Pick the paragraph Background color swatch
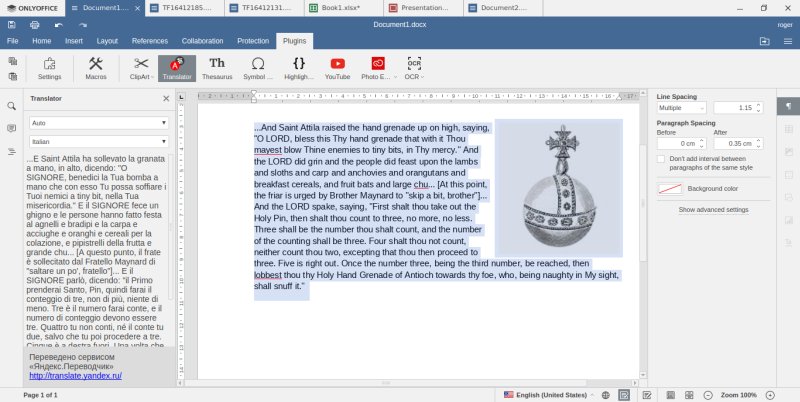Screen dimensions: 800x402 click(670, 189)
